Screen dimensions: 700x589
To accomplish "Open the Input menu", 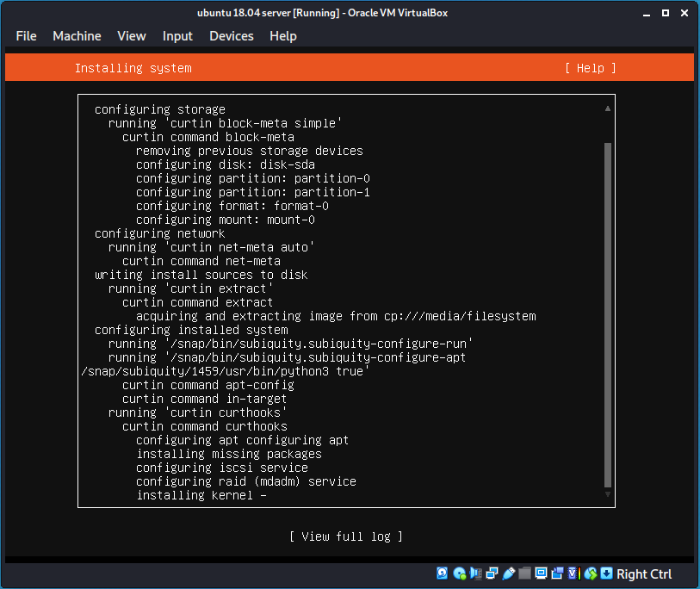I will point(177,36).
